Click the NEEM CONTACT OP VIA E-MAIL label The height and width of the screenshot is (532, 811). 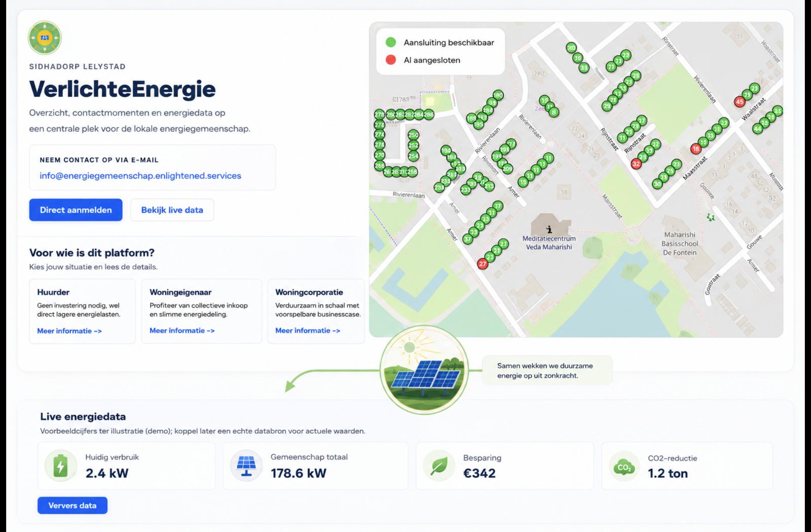coord(99,160)
